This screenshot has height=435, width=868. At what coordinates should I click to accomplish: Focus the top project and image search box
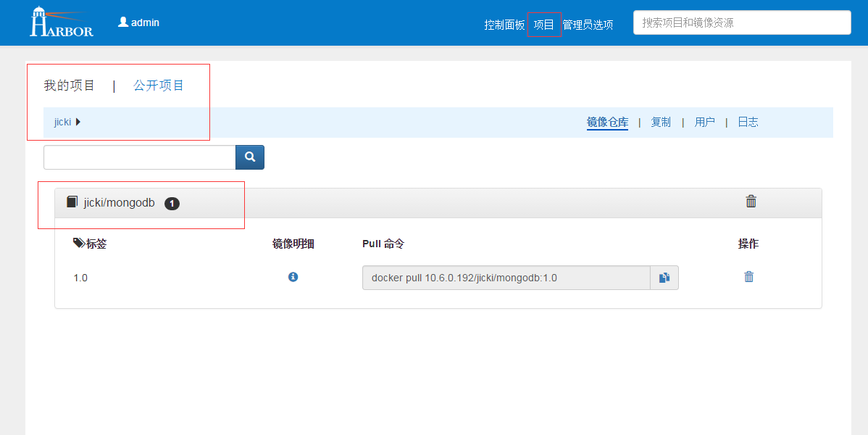(x=741, y=22)
